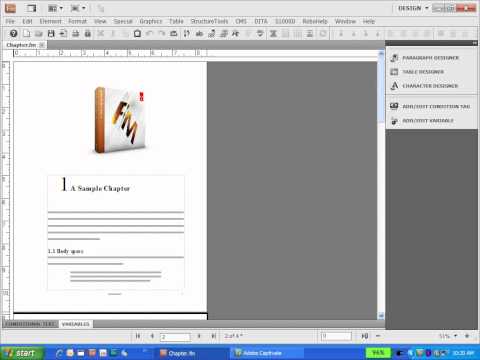This screenshot has width=480, height=360.
Task: Click the vertical scrollbar down arrow
Action: coord(381,315)
